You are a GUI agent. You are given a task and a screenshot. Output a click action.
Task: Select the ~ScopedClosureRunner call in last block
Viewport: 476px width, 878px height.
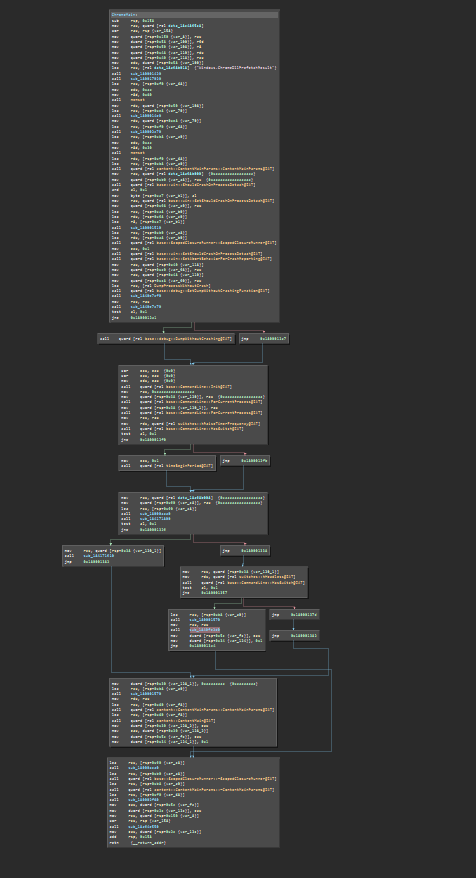coord(193,778)
